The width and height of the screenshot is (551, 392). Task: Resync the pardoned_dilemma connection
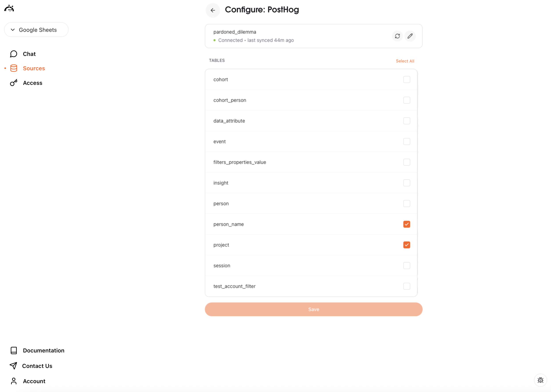pos(397,36)
